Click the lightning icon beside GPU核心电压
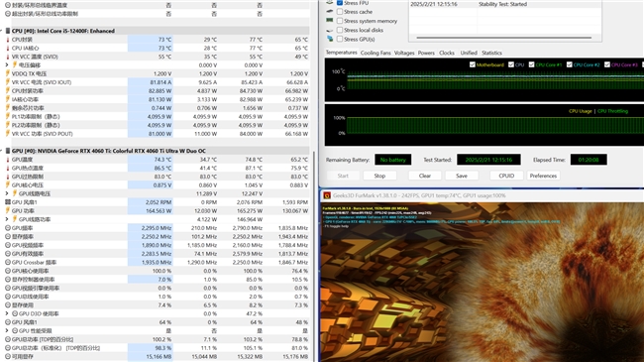This screenshot has width=644, height=362. pos(7,185)
